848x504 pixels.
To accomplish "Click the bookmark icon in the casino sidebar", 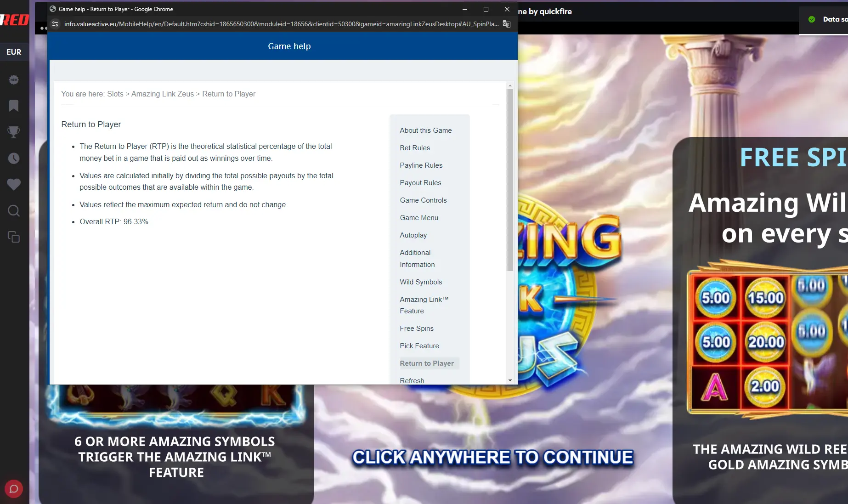I will point(14,106).
